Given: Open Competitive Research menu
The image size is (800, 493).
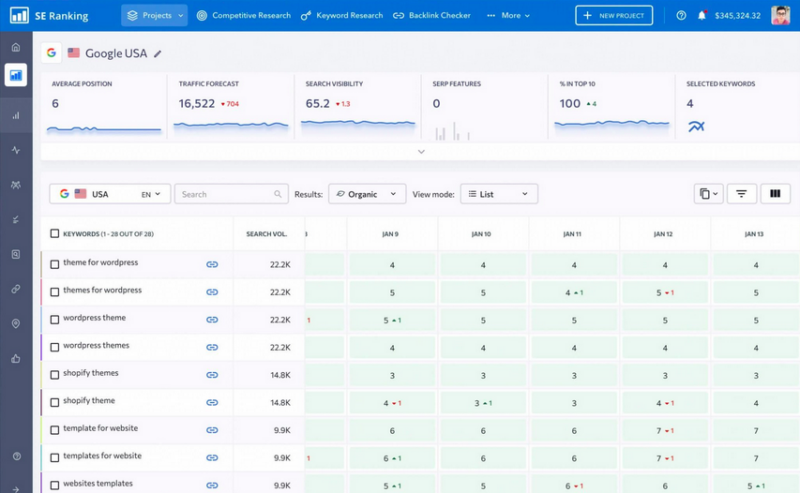Looking at the screenshot, I should (x=244, y=15).
